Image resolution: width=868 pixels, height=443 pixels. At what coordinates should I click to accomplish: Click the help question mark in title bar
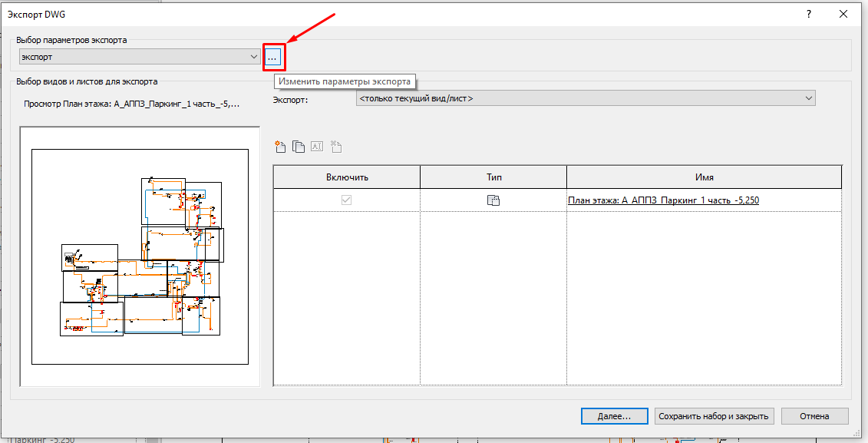(809, 15)
